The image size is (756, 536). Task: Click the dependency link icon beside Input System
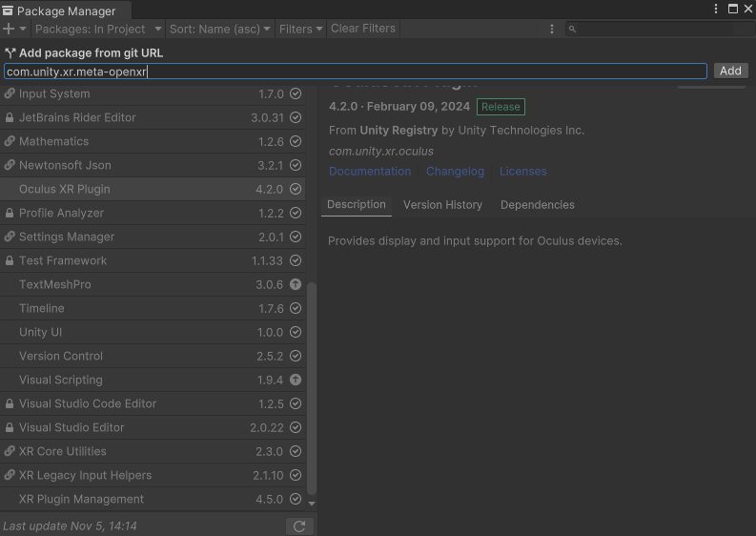click(x=10, y=93)
